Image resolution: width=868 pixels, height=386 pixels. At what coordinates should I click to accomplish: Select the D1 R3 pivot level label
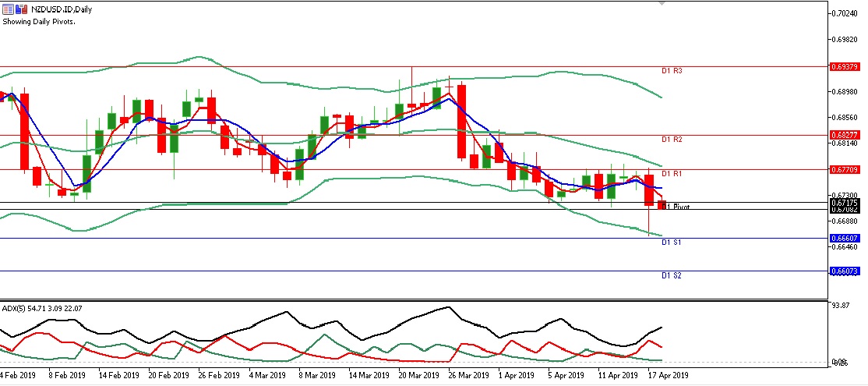(x=672, y=71)
